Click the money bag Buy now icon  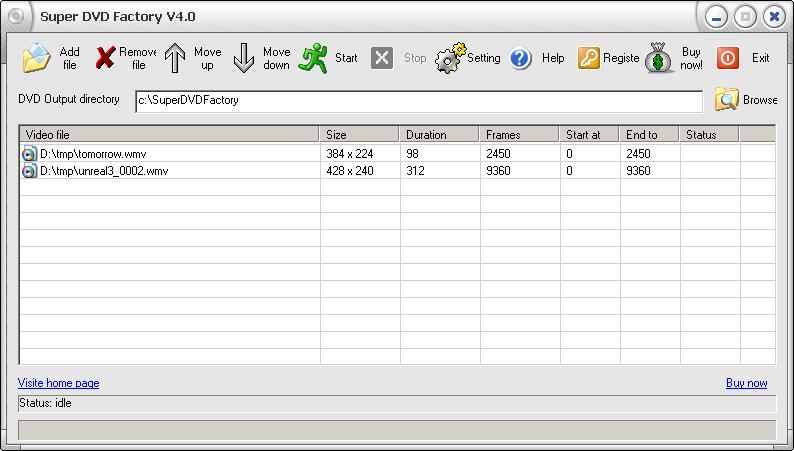(658, 58)
